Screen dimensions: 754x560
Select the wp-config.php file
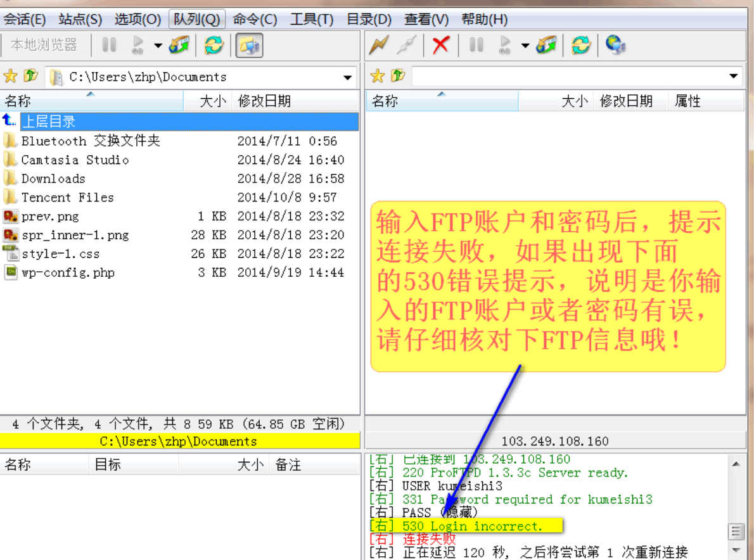(x=68, y=272)
